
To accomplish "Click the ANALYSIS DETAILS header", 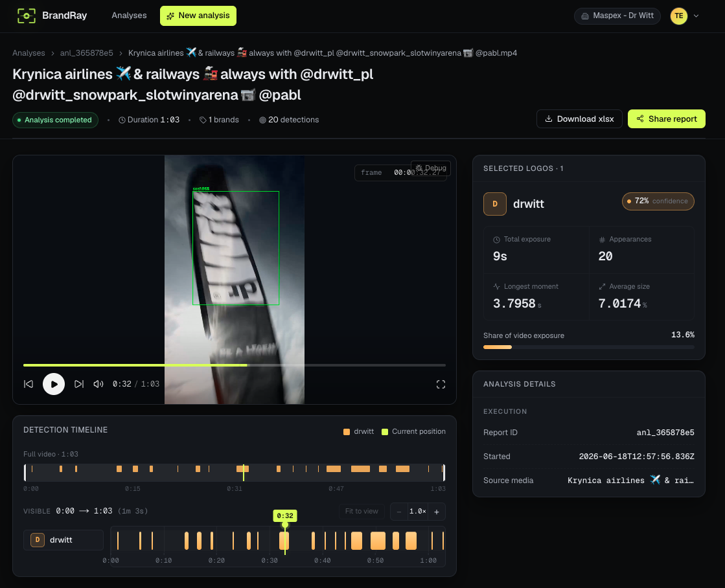I will 519,384.
